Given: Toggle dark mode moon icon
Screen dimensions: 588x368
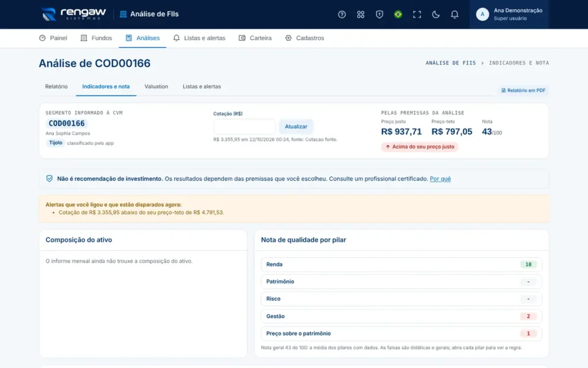Looking at the screenshot, I should point(435,14).
